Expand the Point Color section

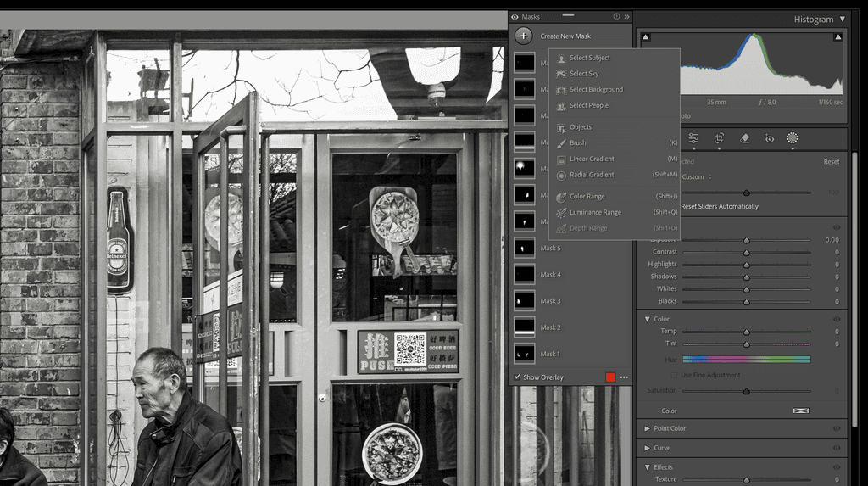(647, 428)
